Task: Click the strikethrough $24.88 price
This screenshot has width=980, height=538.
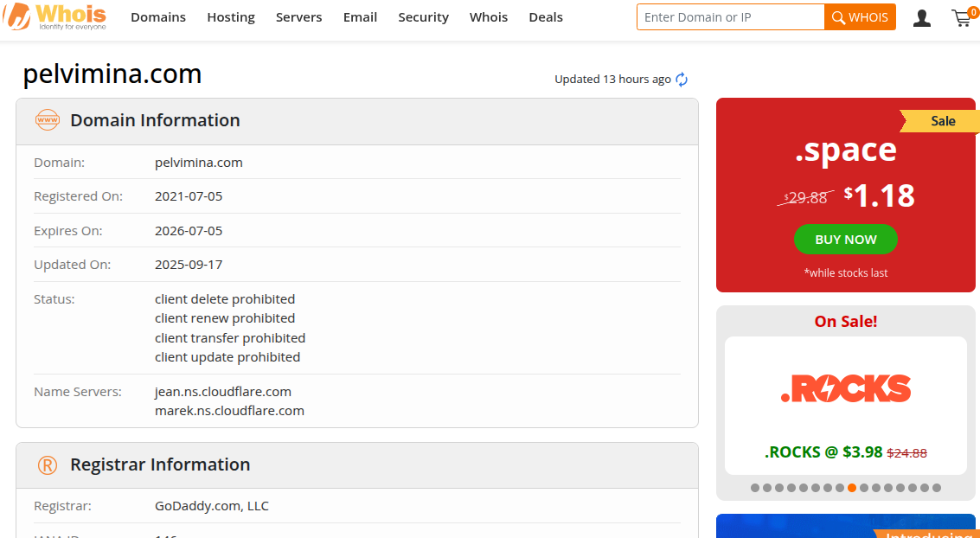Action: pos(906,453)
